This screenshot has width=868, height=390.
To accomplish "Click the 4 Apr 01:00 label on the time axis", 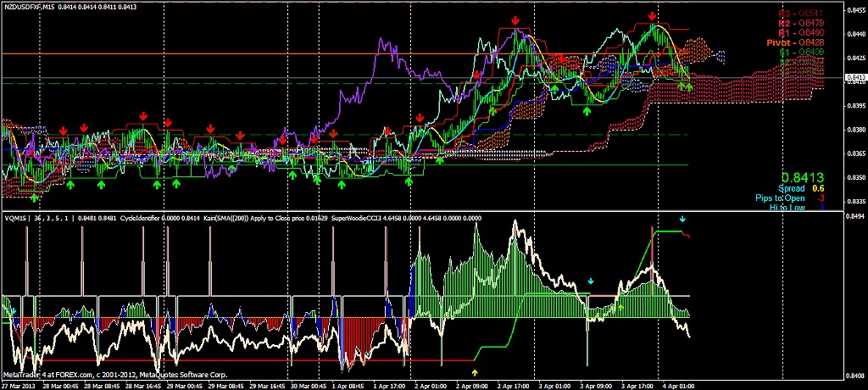I will (677, 385).
